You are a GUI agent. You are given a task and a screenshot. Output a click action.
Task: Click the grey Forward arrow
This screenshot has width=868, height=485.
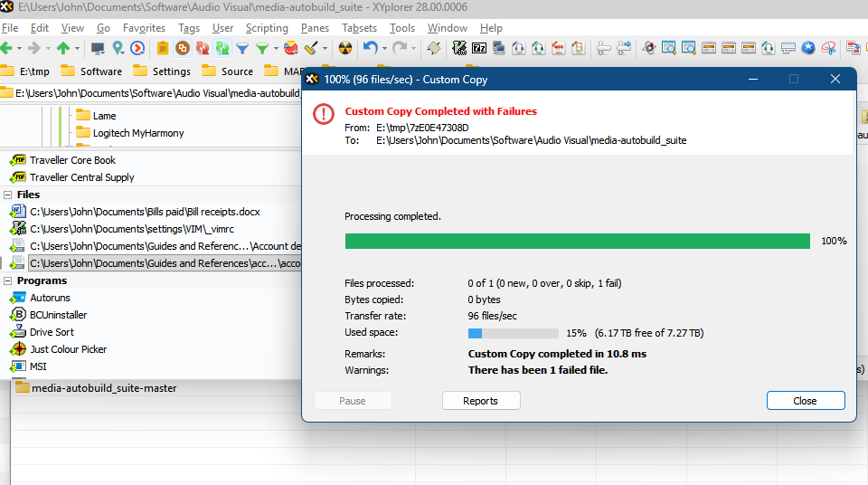33,48
